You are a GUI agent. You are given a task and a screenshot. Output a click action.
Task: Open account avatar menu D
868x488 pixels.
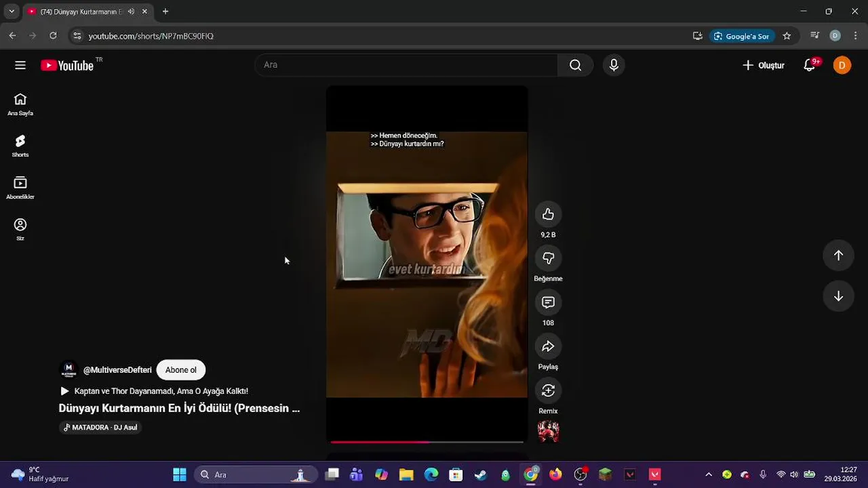tap(842, 65)
